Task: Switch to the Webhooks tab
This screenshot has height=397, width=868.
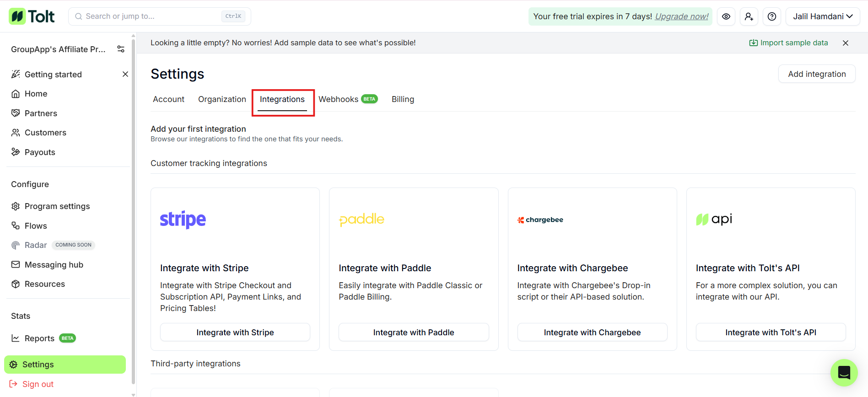Action: click(348, 99)
